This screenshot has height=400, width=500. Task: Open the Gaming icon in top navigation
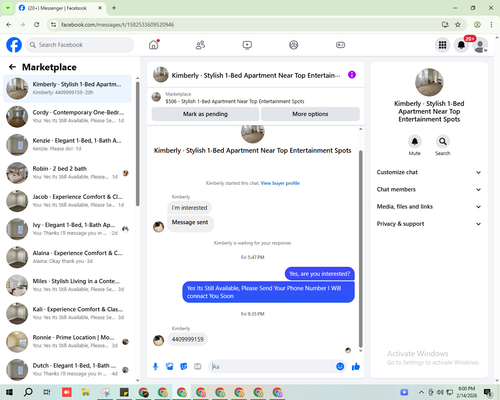tap(340, 45)
